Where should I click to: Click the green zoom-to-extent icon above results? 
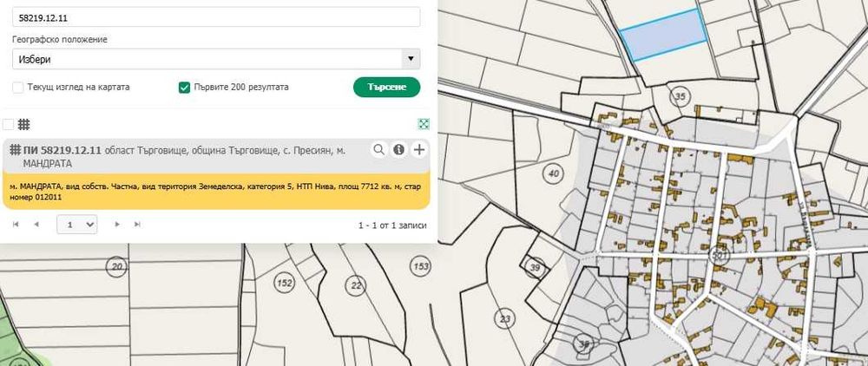tap(424, 124)
